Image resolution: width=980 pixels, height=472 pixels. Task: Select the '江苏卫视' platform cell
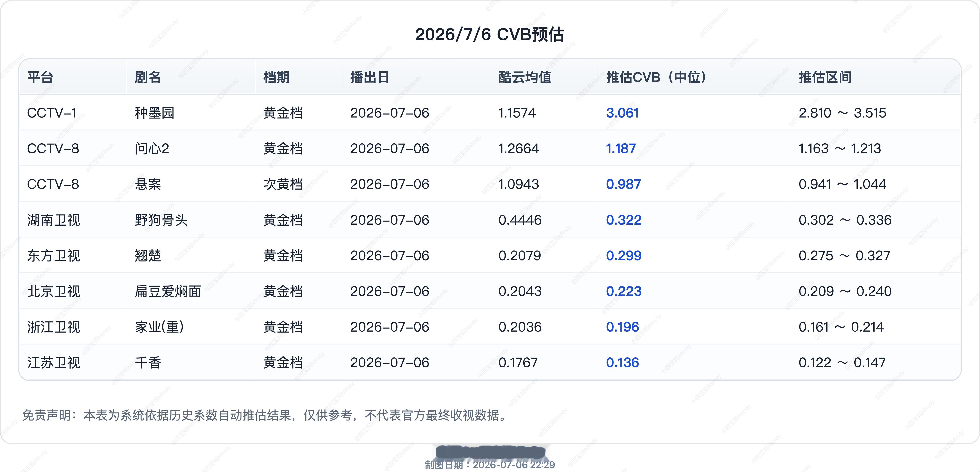[x=54, y=363]
